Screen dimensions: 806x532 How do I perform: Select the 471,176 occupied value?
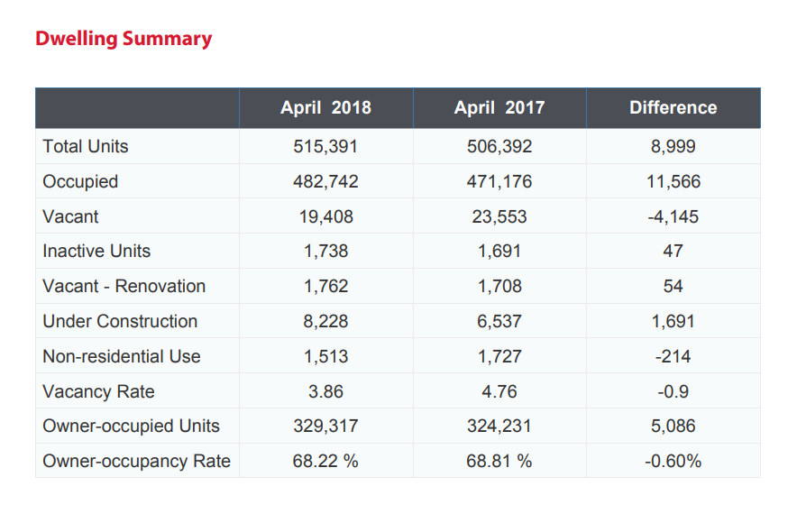click(499, 181)
